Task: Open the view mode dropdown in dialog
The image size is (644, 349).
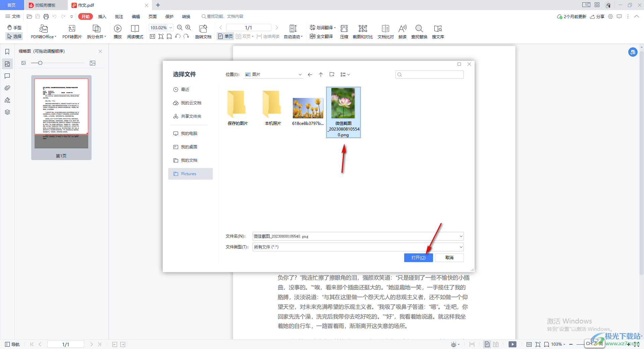Action: 345,74
